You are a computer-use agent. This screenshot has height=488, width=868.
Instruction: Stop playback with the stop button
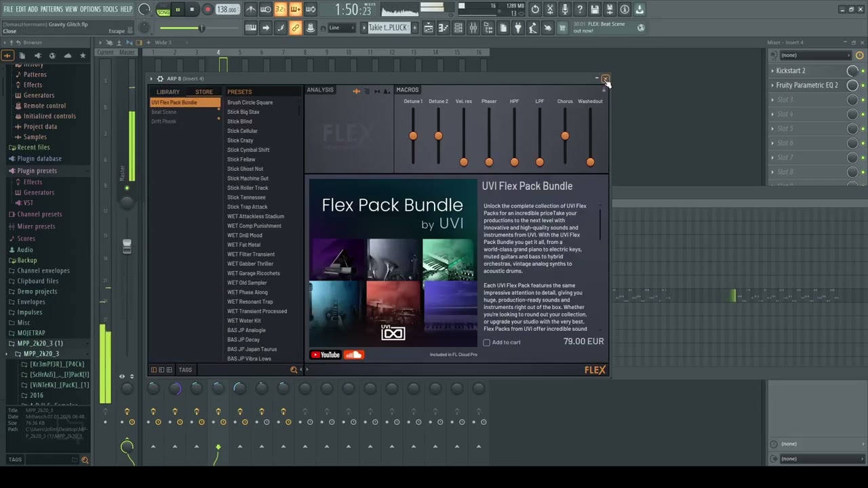coord(192,9)
